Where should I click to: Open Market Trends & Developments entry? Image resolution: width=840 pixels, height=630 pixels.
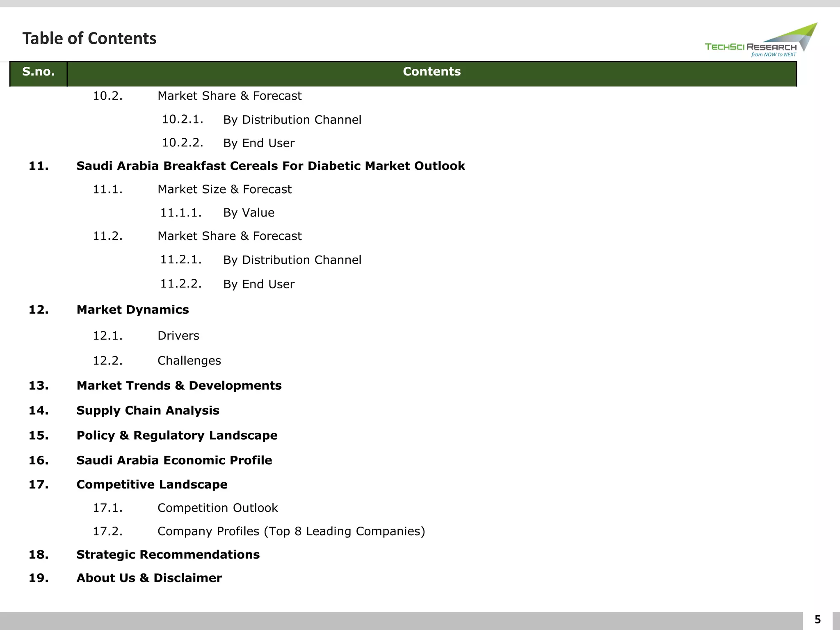179,386
